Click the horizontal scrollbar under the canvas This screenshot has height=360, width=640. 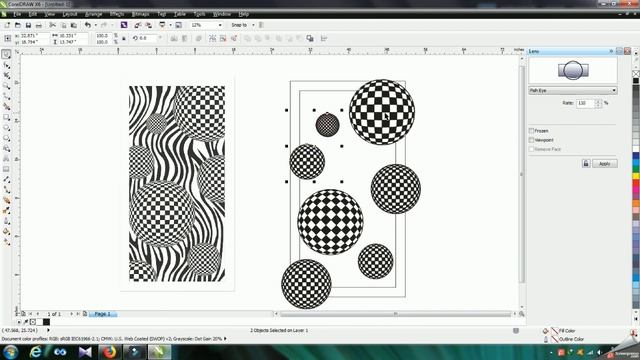[395, 314]
